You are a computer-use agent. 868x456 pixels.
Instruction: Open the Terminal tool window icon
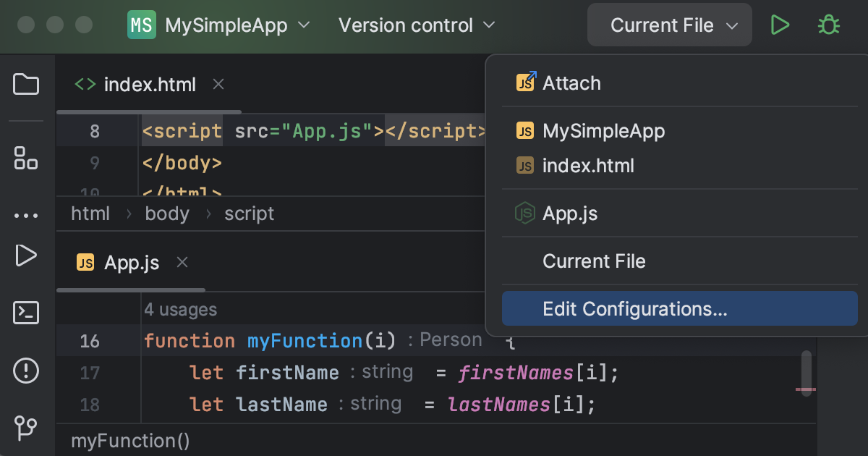coord(26,313)
